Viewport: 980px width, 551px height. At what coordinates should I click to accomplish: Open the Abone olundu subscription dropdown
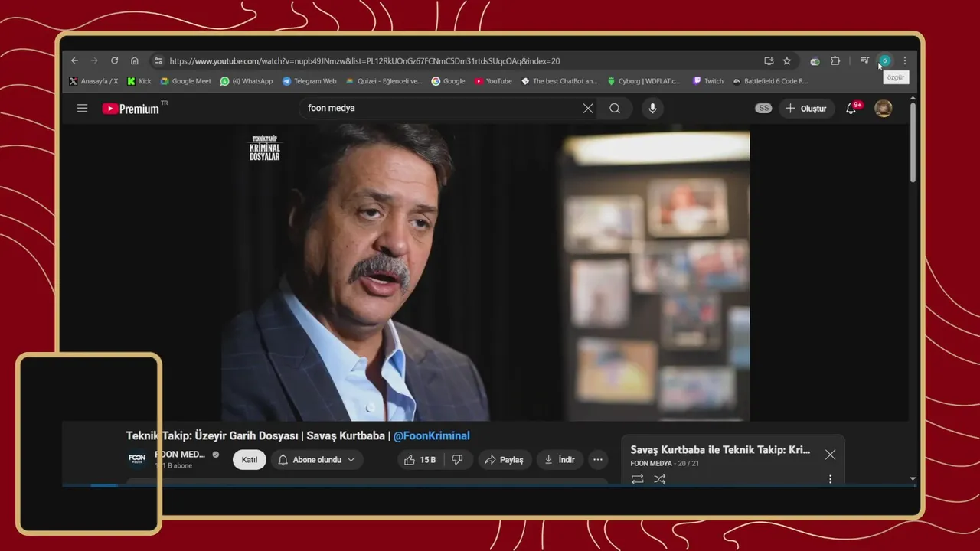(x=317, y=460)
